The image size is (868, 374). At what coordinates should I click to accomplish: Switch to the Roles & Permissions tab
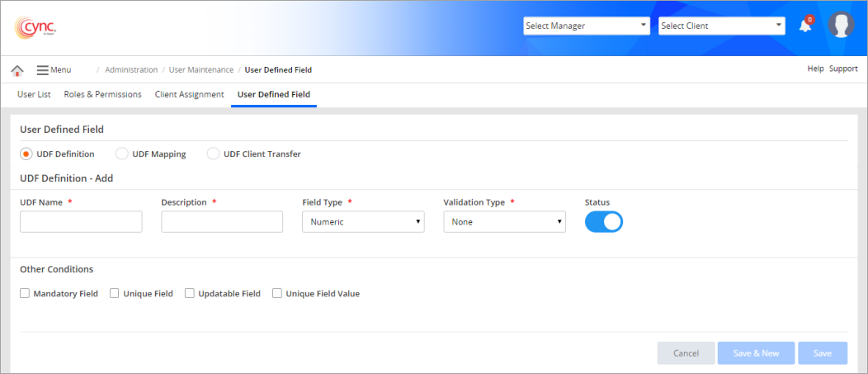pos(102,94)
